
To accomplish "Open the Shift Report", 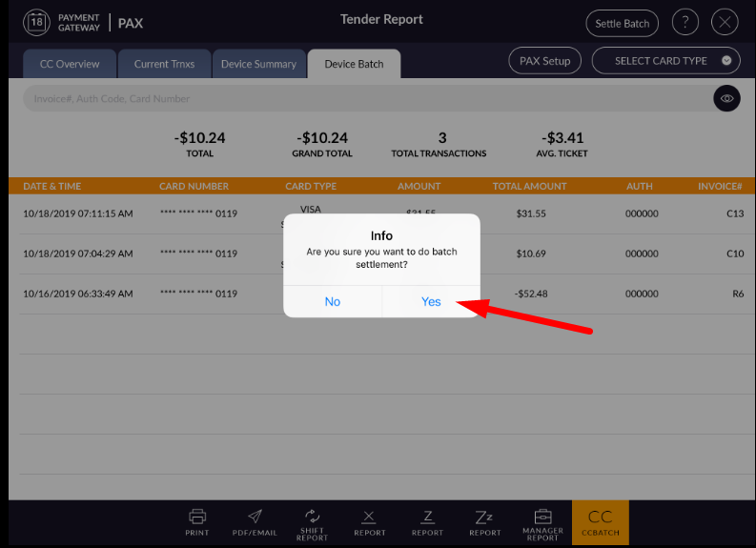I will pyautogui.click(x=312, y=522).
